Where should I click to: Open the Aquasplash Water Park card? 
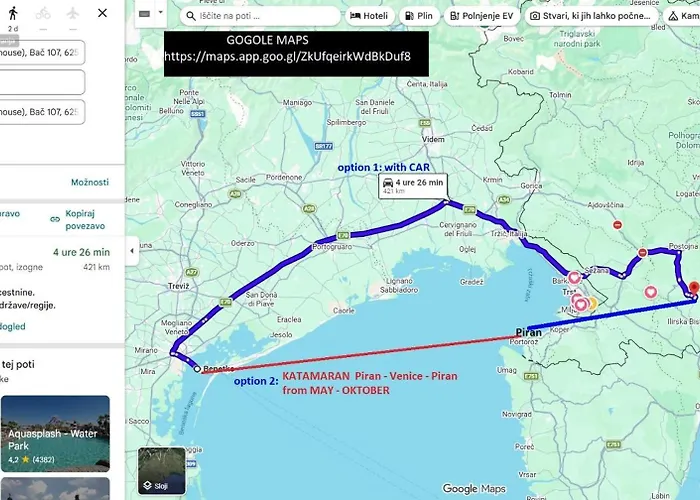click(55, 432)
